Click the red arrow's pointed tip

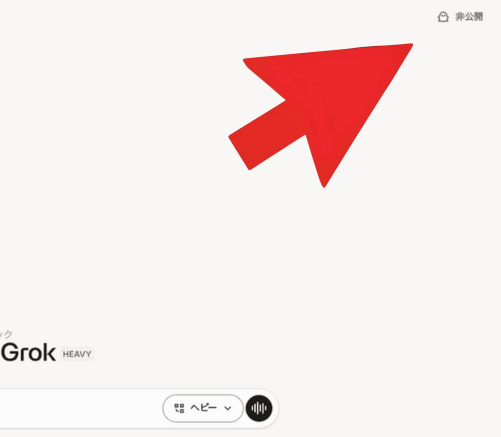coord(411,45)
